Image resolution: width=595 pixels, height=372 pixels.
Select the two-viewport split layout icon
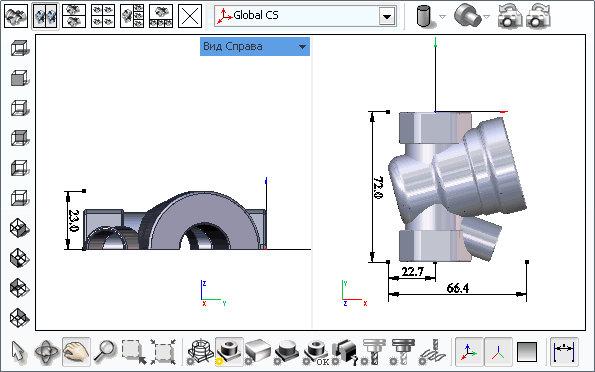pyautogui.click(x=45, y=16)
